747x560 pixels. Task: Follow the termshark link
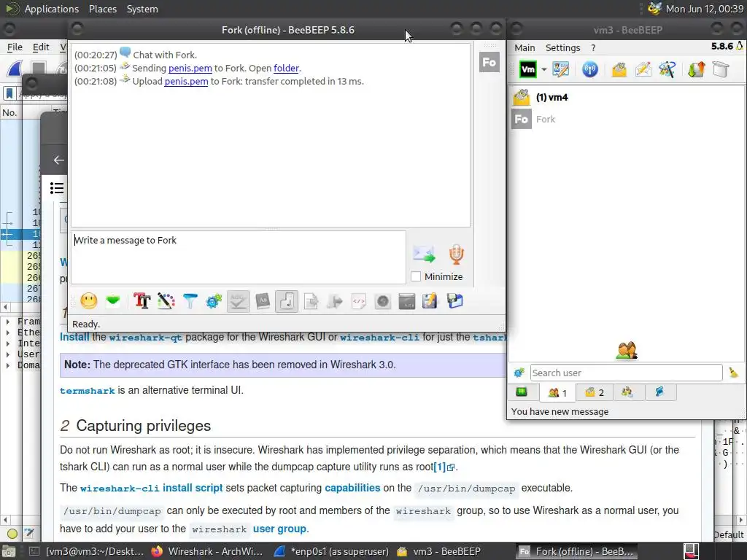(x=88, y=391)
